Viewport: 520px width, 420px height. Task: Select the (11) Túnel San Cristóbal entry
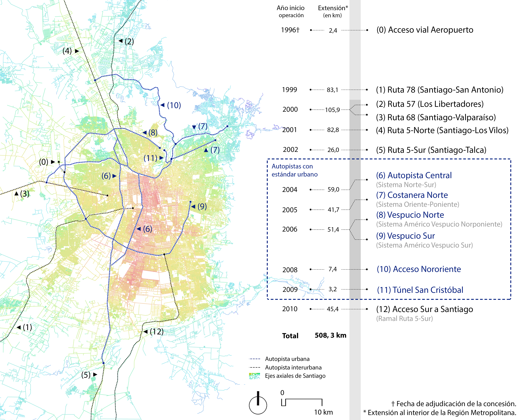[420, 290]
